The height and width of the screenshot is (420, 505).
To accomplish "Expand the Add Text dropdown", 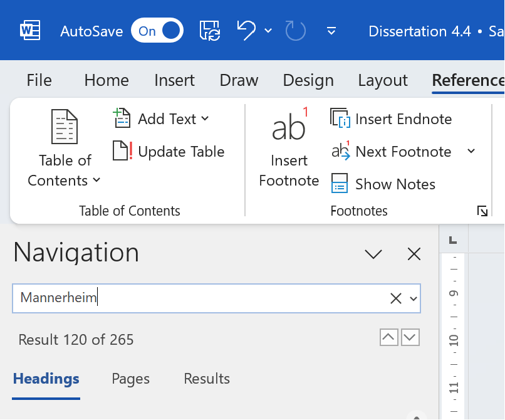I will pos(161,119).
